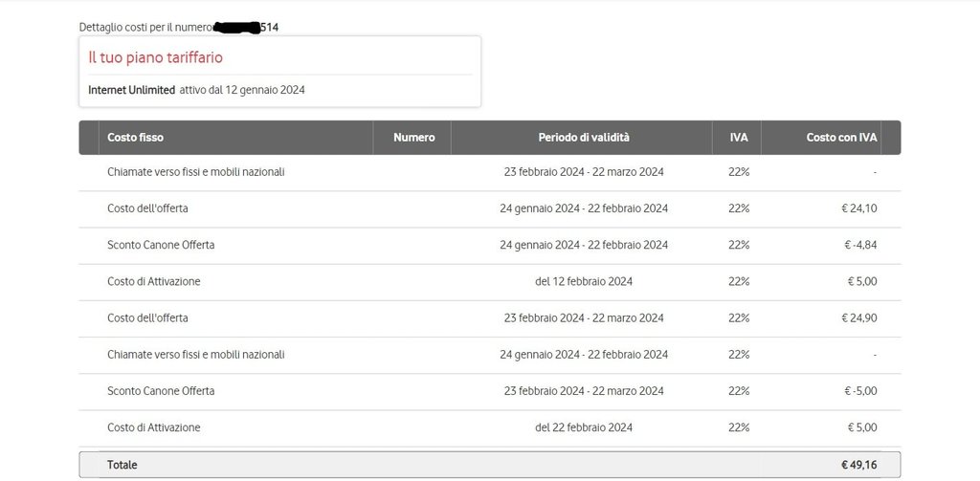Screen dimensions: 980x481
Task: Click "Chiamate verso fissi" label in first table row
Action: coord(195,172)
